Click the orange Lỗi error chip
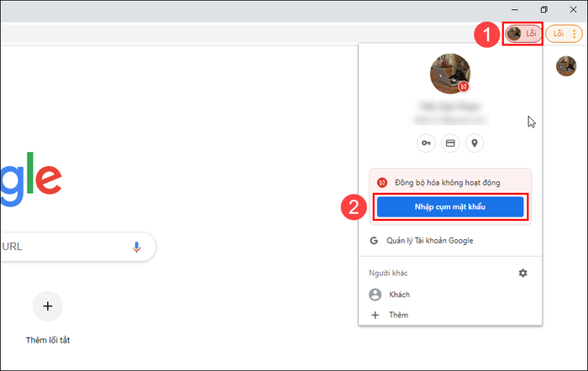 pos(559,34)
